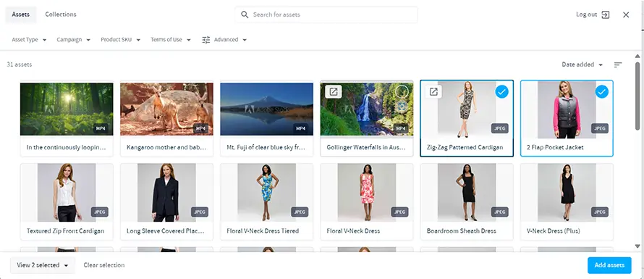
Task: Open the Product SKU filter dropdown
Action: point(121,40)
